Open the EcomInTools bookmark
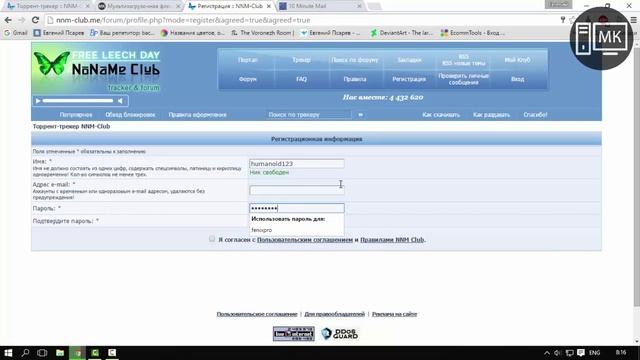 click(x=473, y=33)
